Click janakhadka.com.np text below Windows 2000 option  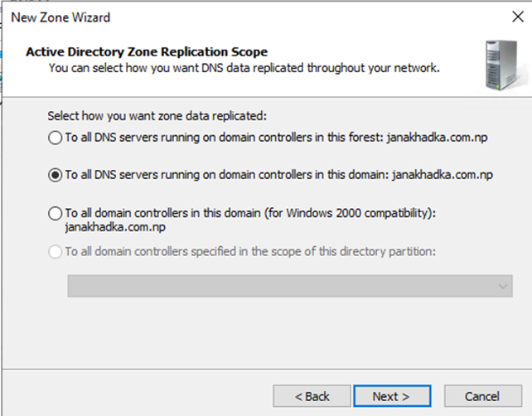coord(115,227)
